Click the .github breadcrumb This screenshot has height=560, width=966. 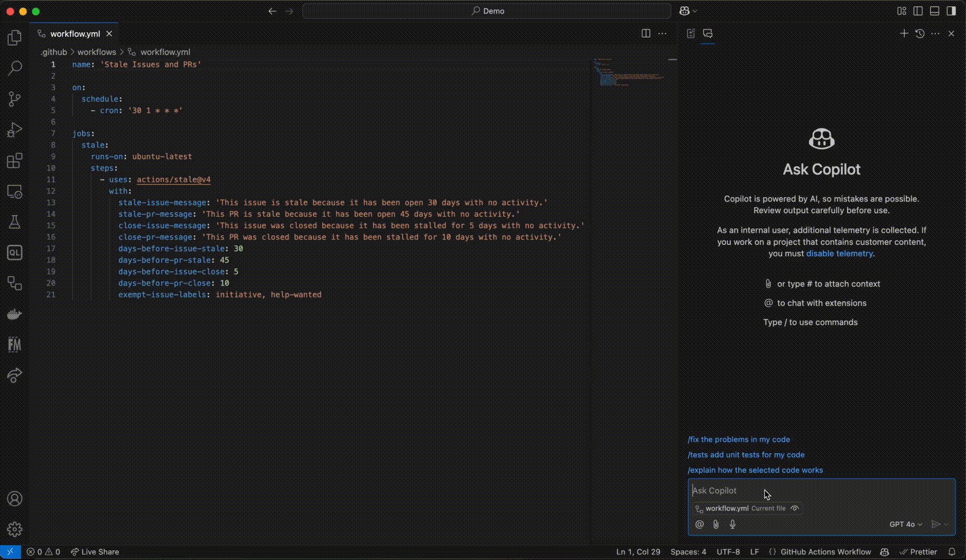[54, 52]
